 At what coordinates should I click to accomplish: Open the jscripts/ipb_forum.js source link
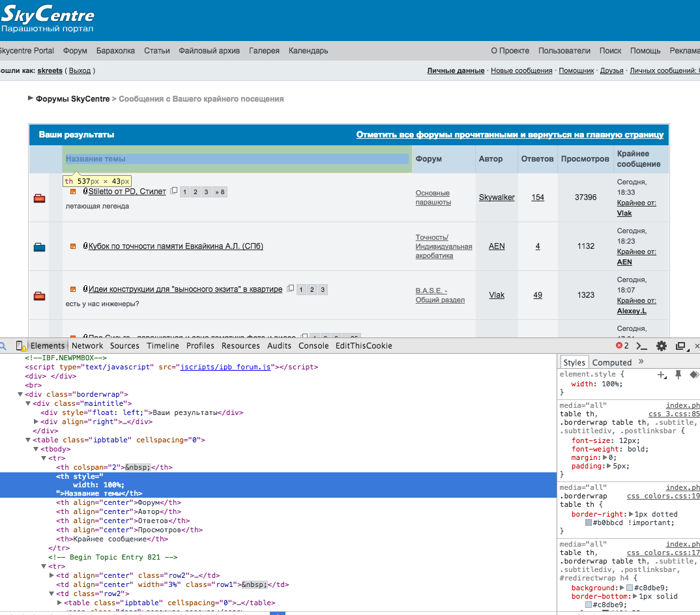point(226,367)
